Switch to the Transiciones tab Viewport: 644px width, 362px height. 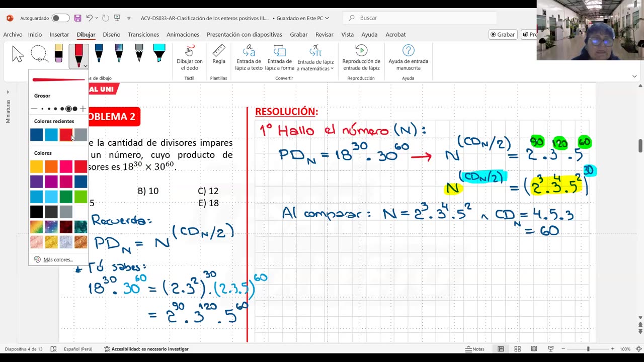pyautogui.click(x=143, y=35)
